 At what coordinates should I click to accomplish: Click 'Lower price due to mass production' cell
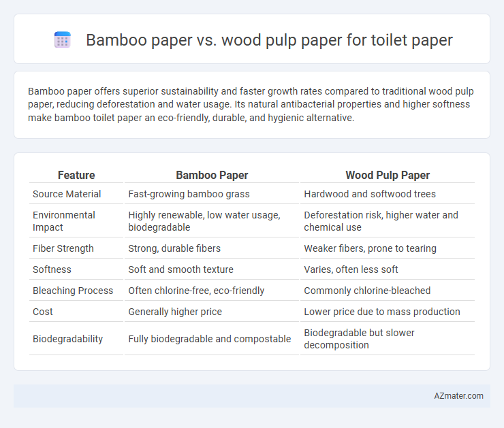coord(388,312)
